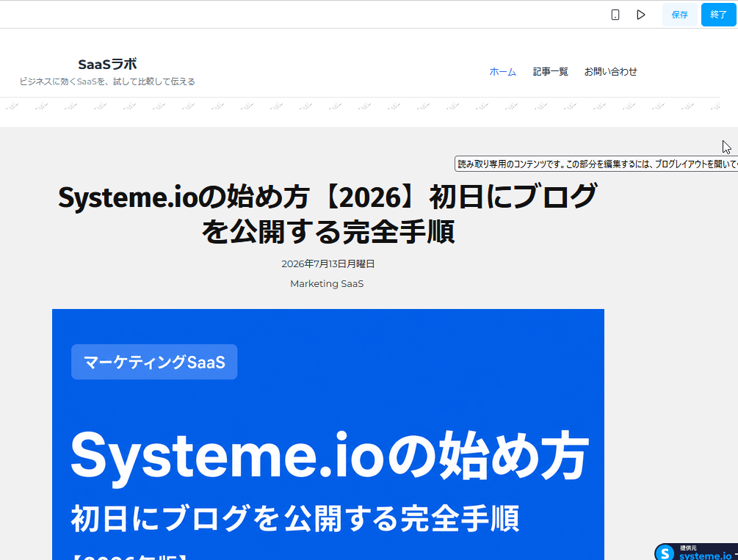Open the お問い合わせ menu item

pos(610,71)
